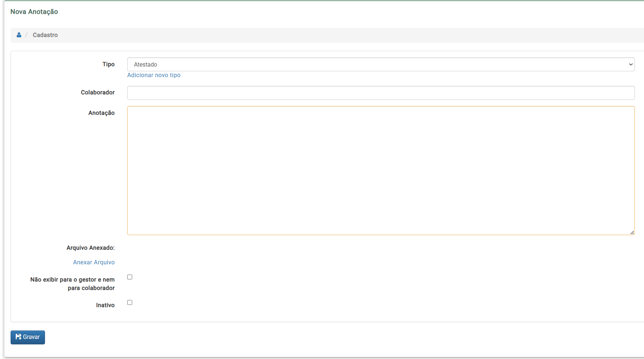Click the Tipo field label

[109, 64]
